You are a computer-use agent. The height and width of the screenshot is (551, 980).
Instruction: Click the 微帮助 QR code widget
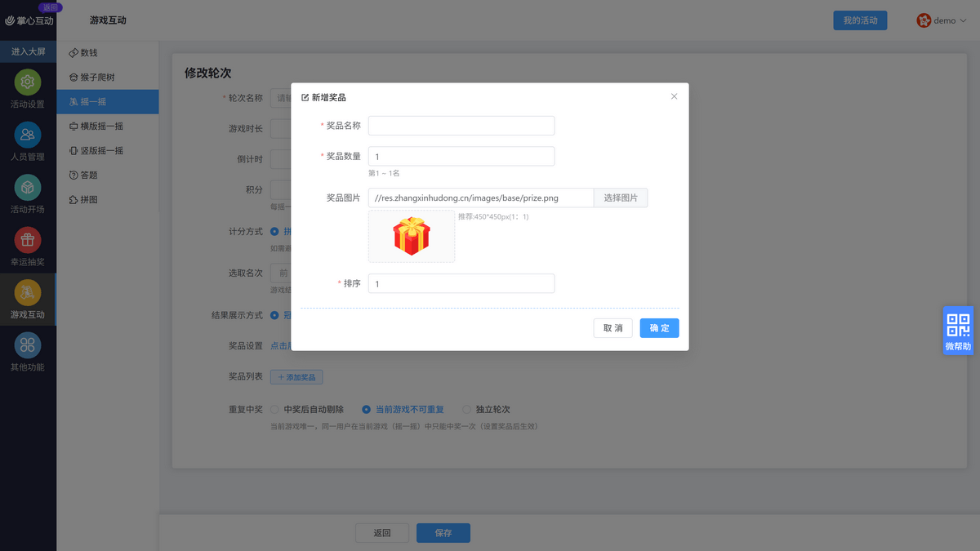click(x=958, y=331)
